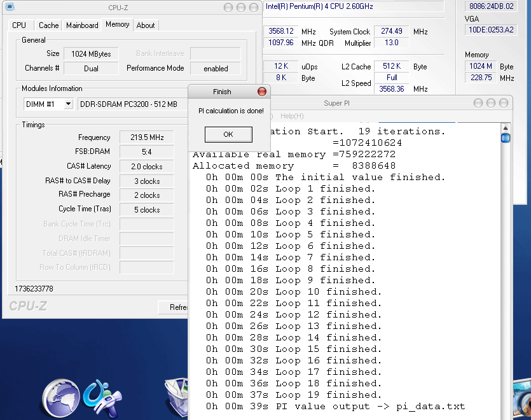Select the Memory tab

(117, 24)
